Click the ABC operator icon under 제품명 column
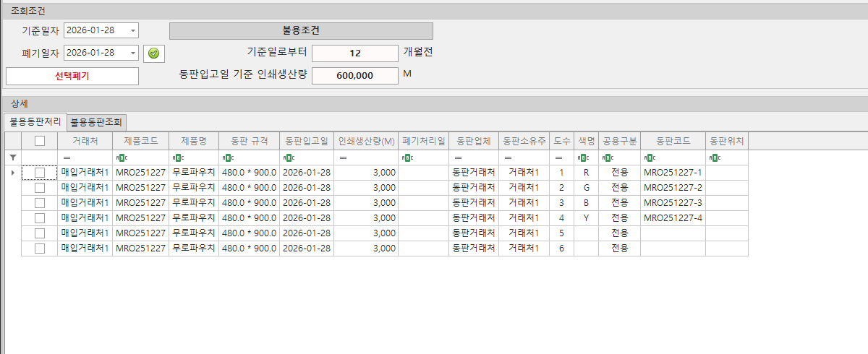 pyautogui.click(x=177, y=157)
